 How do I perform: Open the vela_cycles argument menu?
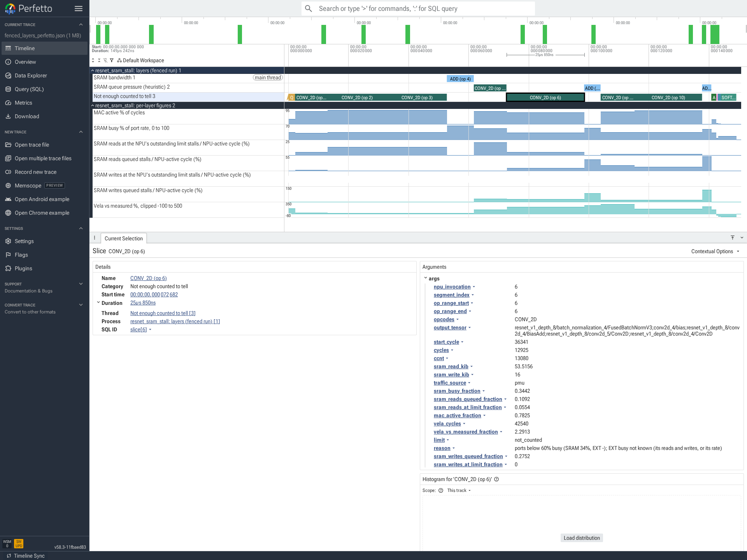450,423
